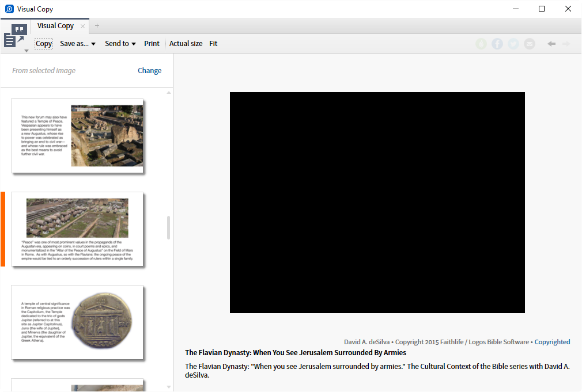Screen dimensions: 582x392
Task: Go forward with the right arrow
Action: pos(566,44)
